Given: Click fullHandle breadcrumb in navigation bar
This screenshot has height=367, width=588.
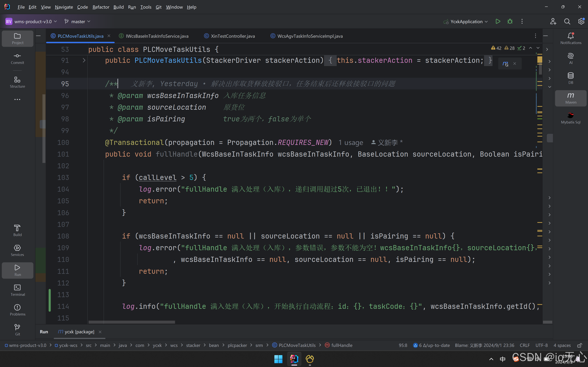Looking at the screenshot, I should tap(339, 345).
